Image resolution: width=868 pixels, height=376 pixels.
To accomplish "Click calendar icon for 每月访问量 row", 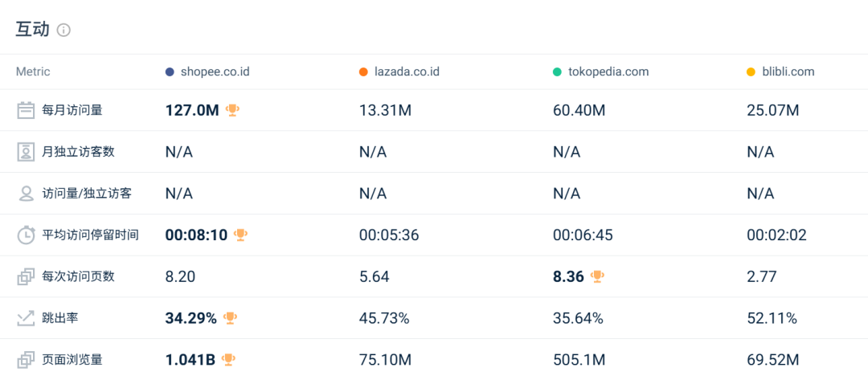I will (26, 110).
